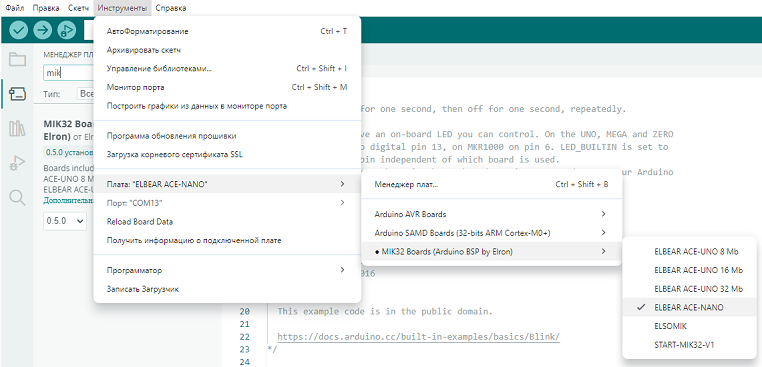Screen dimensions: 762x367
Task: Open the Boards Manager sidebar icon
Action: (x=17, y=94)
